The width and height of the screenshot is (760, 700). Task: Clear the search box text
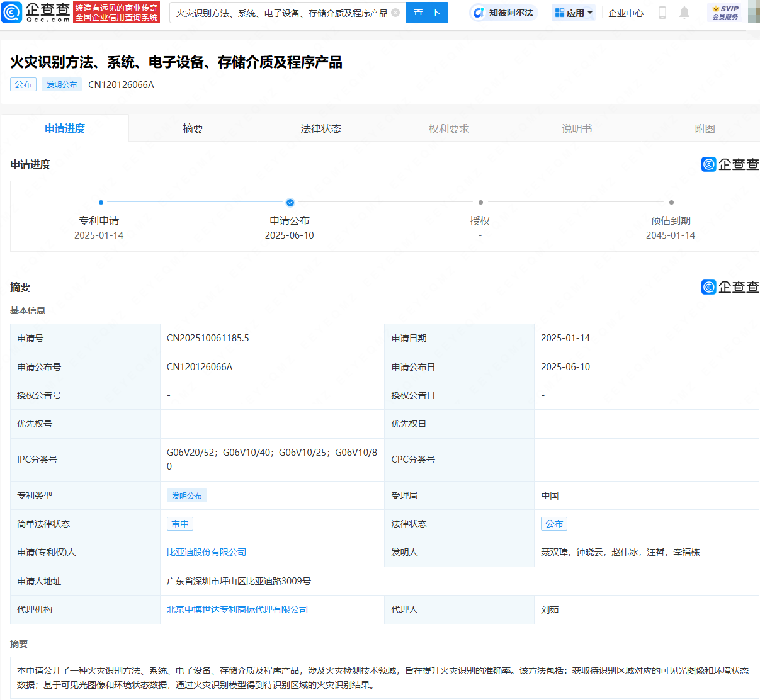(395, 13)
